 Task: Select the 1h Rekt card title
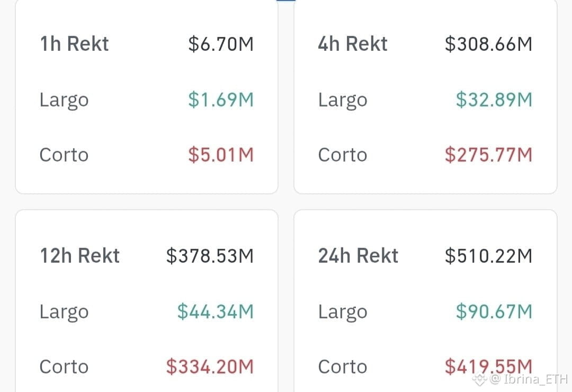(x=75, y=44)
